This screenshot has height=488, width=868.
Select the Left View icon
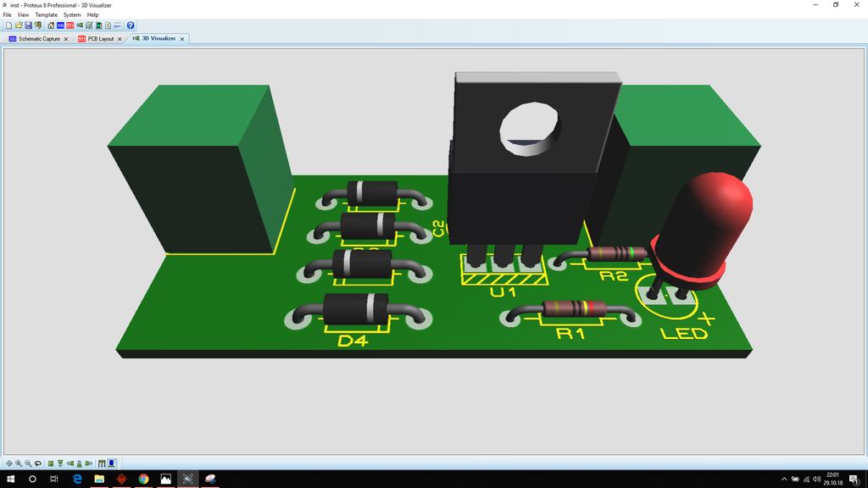tap(70, 463)
